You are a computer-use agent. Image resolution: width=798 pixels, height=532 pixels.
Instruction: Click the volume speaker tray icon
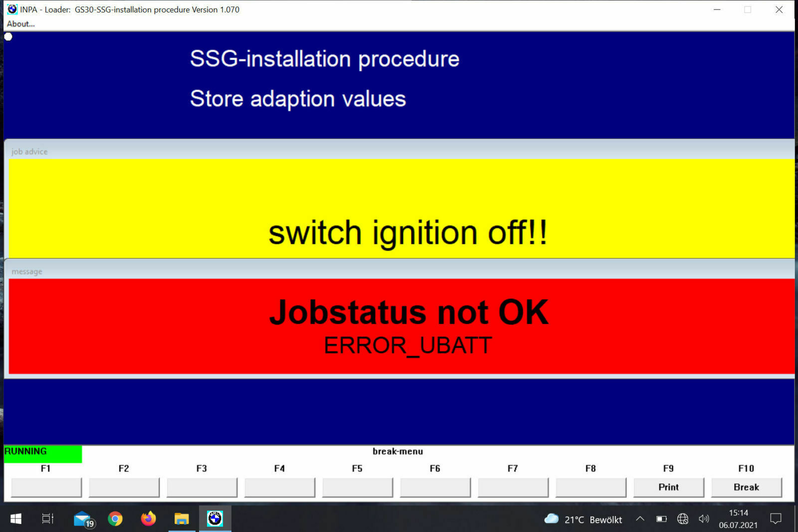704,519
